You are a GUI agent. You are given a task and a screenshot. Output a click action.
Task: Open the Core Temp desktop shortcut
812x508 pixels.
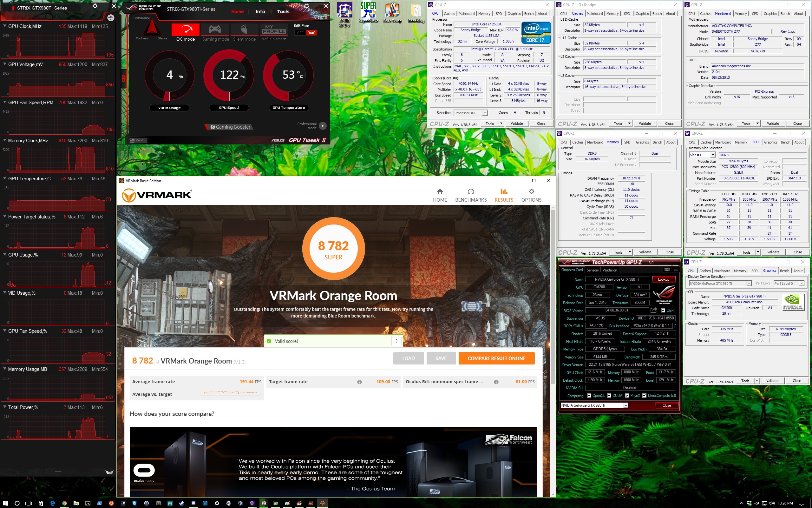point(392,13)
